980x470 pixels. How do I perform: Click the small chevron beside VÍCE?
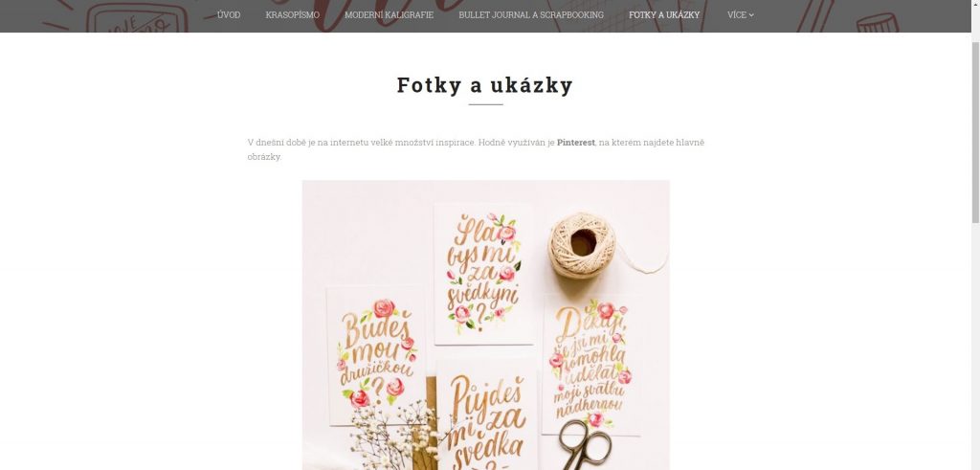751,15
